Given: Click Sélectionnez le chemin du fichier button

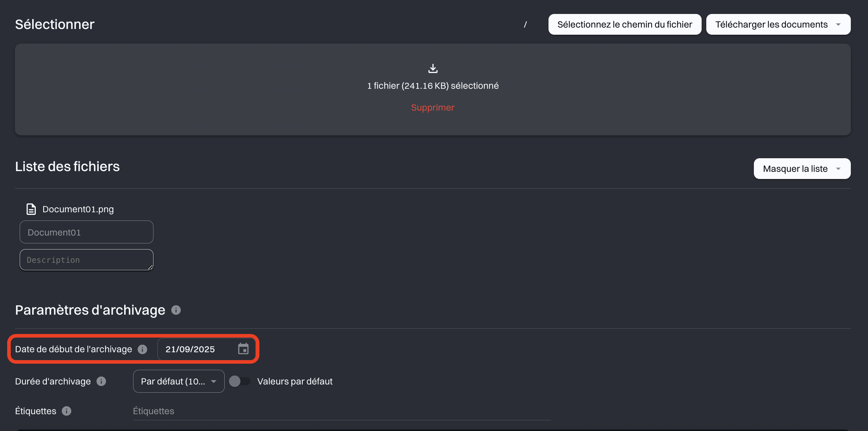Looking at the screenshot, I should tap(625, 24).
